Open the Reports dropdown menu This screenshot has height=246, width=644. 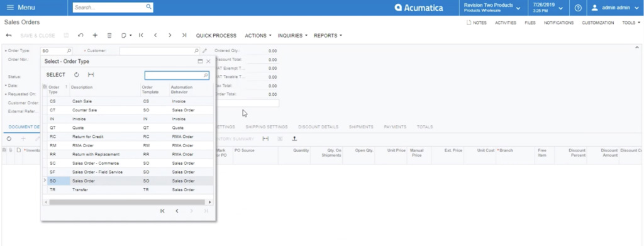click(x=328, y=36)
